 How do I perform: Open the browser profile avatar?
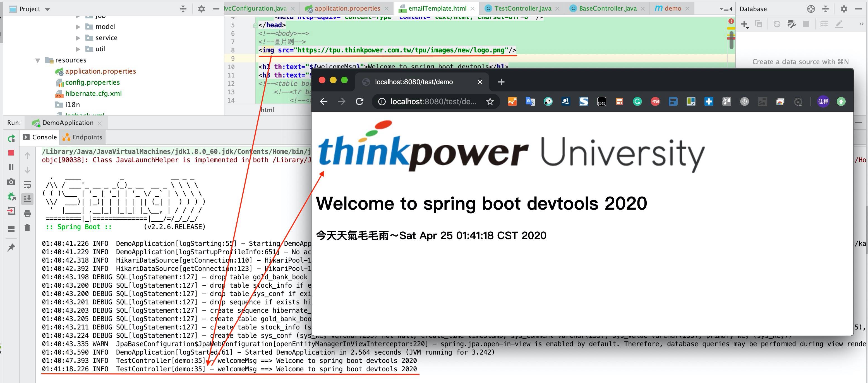click(x=823, y=102)
